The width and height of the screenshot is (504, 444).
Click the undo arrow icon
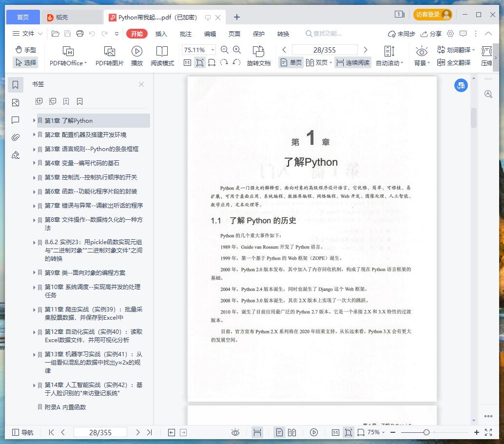[92, 34]
